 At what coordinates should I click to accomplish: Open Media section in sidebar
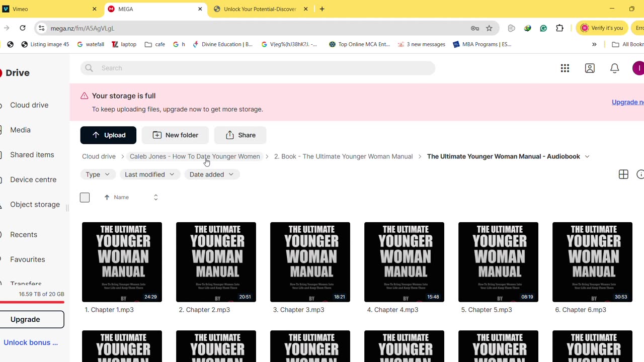coord(20,130)
